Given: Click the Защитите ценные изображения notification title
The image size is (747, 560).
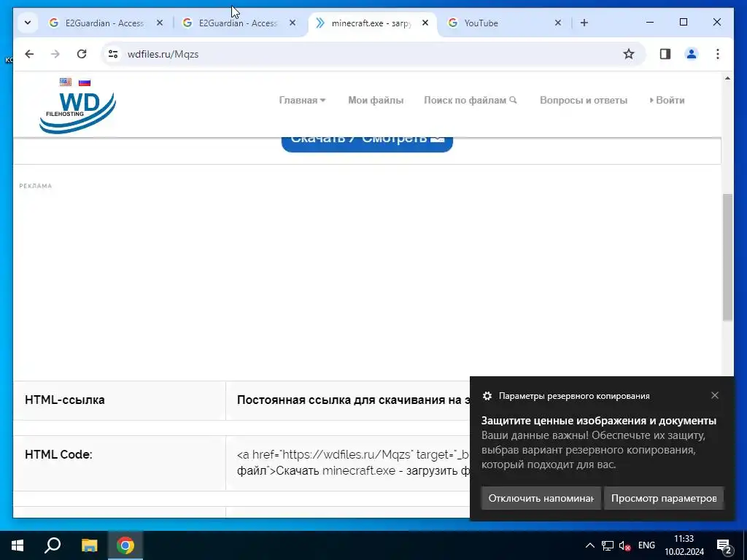Looking at the screenshot, I should pos(599,421).
